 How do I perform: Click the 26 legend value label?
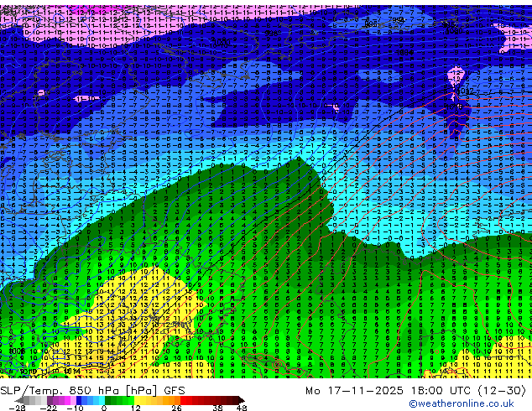(176, 408)
